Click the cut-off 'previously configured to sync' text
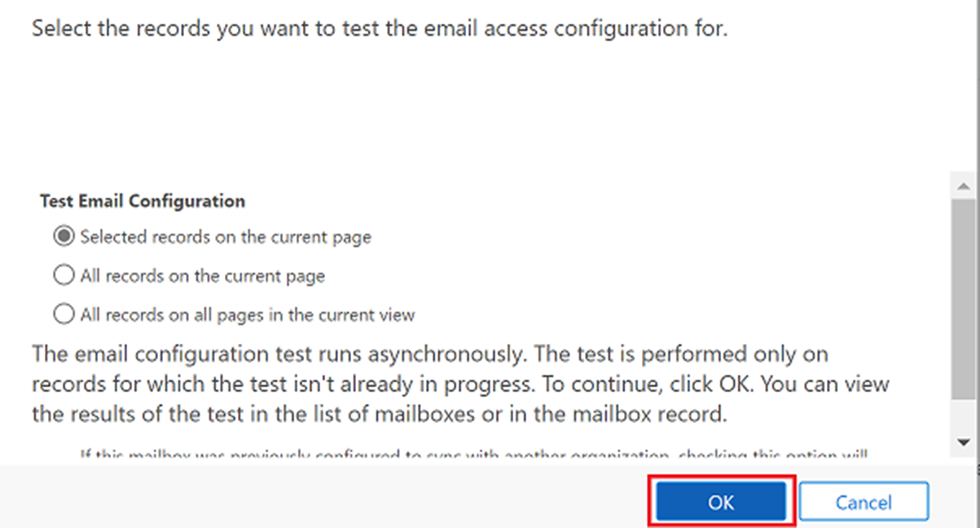Viewport: 980px width, 528px height. pyautogui.click(x=472, y=455)
